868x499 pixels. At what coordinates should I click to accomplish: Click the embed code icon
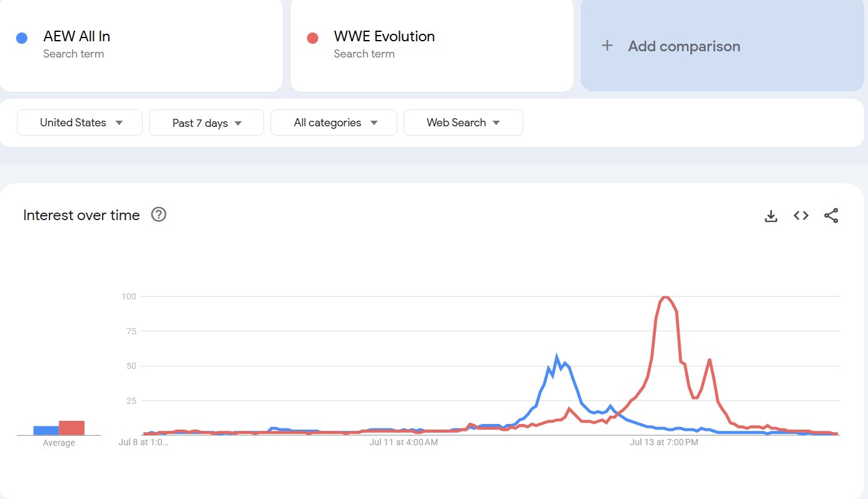click(x=801, y=216)
